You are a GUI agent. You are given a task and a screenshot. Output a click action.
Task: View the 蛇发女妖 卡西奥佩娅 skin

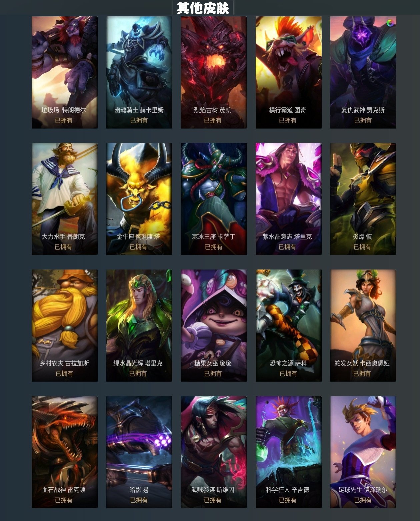pos(363,325)
